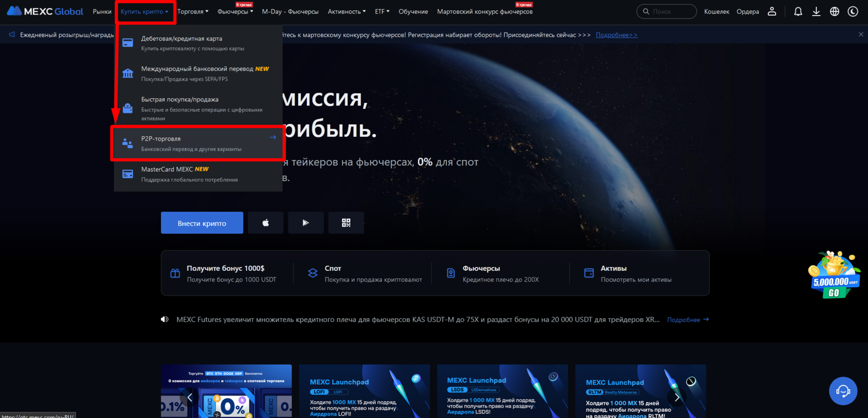This screenshot has width=868, height=418.
Task: Open the Кошелек link
Action: tap(717, 11)
